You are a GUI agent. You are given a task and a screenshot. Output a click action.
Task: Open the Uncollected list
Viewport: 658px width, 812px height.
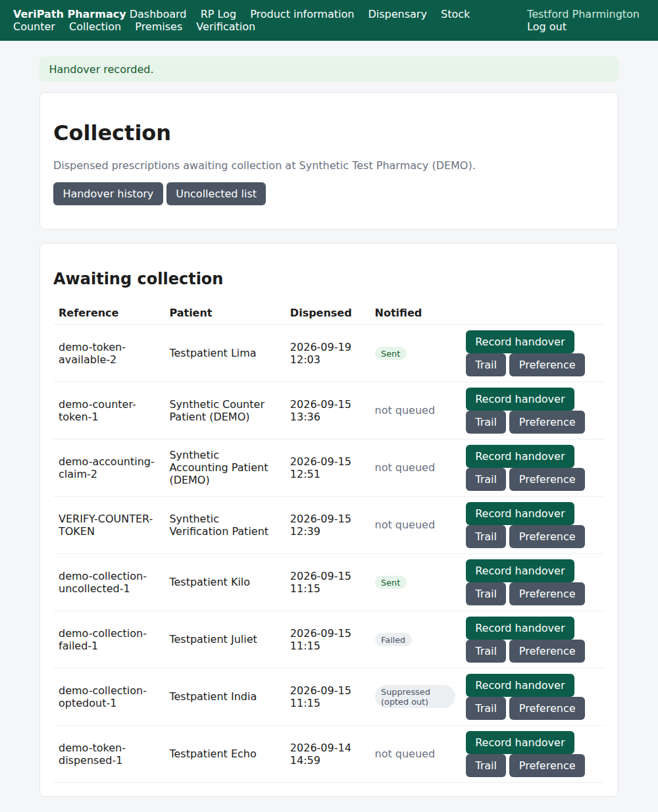coord(216,193)
